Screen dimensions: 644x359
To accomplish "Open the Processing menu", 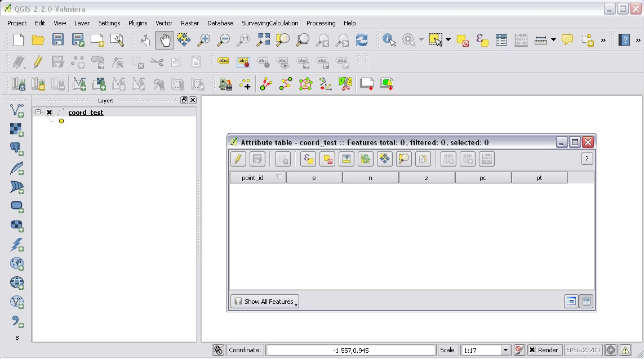I will click(321, 23).
